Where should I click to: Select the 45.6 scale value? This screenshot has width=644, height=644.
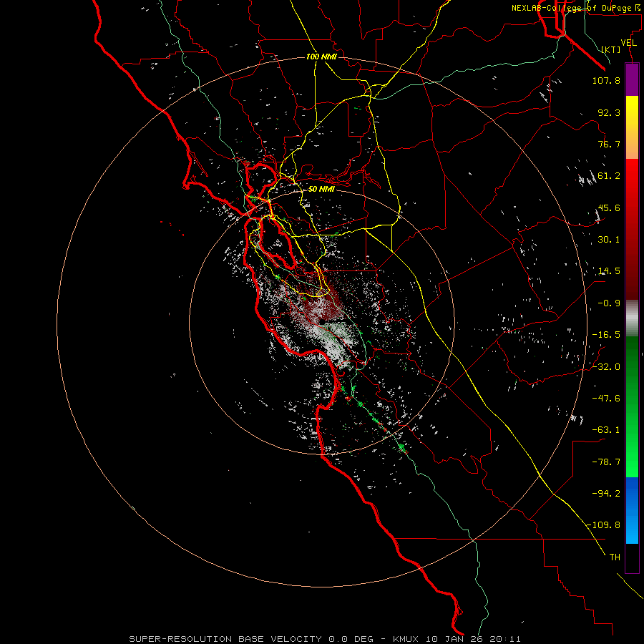point(609,208)
